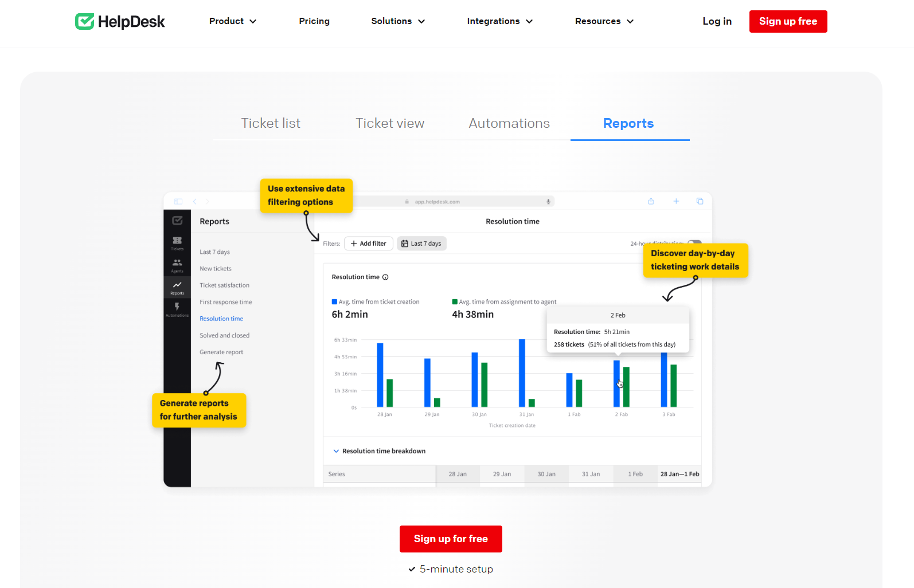Click the Add filter button
This screenshot has width=914, height=588.
click(369, 244)
